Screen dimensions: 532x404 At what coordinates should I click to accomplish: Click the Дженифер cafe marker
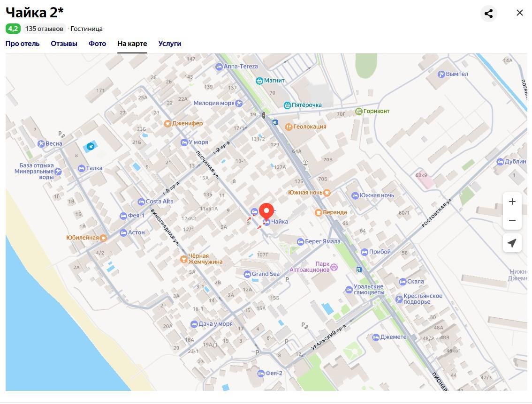pyautogui.click(x=167, y=123)
